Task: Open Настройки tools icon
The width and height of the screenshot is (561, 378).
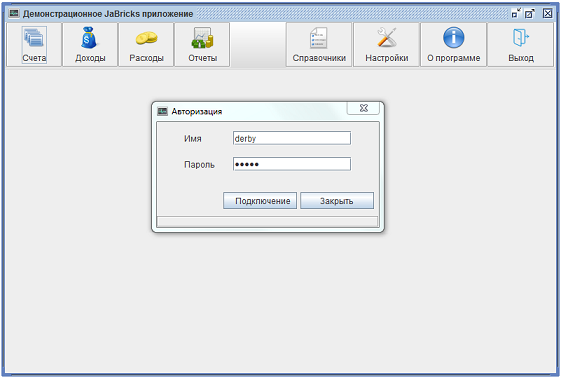Action: (x=386, y=37)
